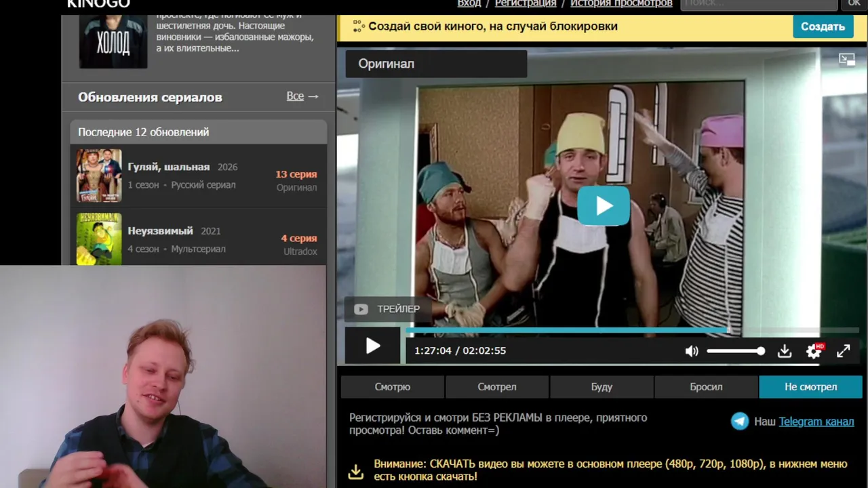Mark the film as "Бросил"
868x488 pixels.
[706, 387]
